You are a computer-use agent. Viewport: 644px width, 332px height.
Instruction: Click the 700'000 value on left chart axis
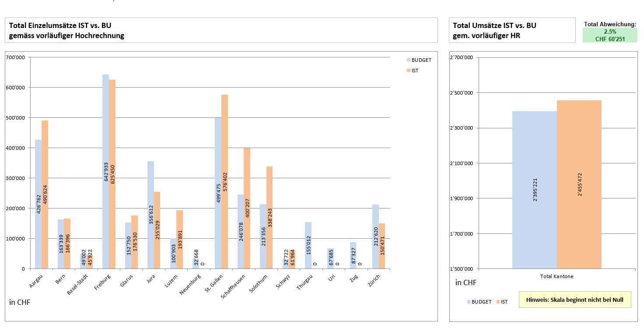point(16,57)
